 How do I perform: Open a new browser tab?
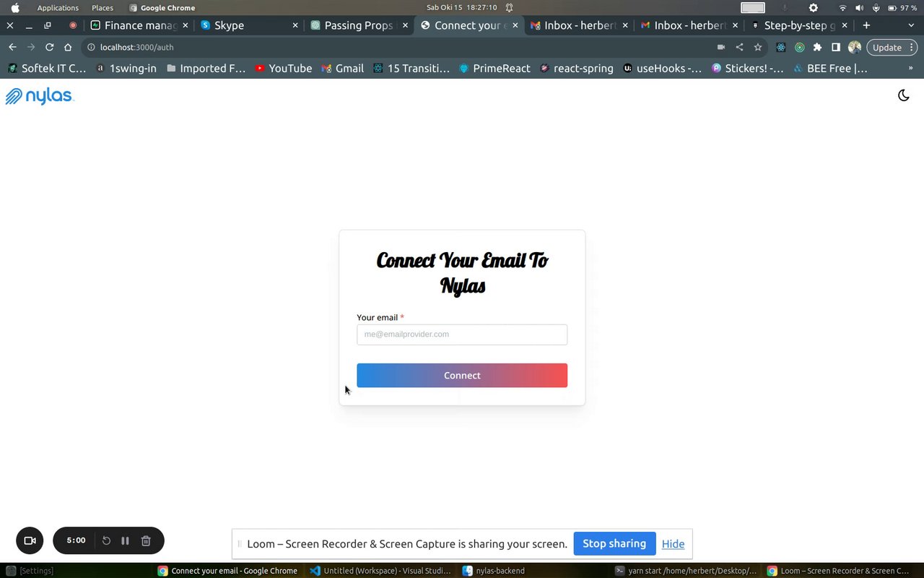tap(866, 25)
